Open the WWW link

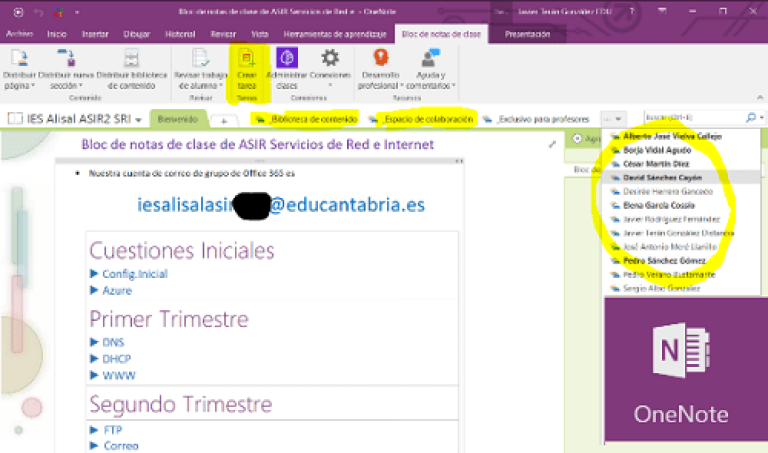pos(119,376)
